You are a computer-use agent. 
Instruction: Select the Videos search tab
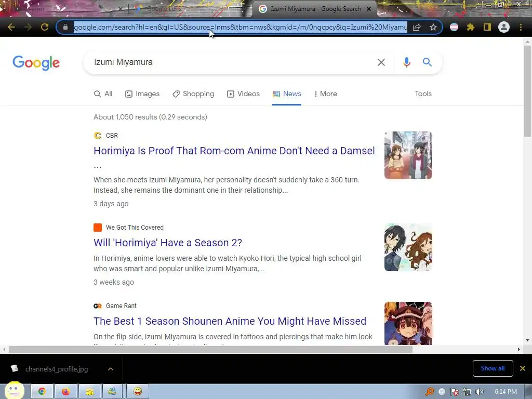click(x=243, y=94)
